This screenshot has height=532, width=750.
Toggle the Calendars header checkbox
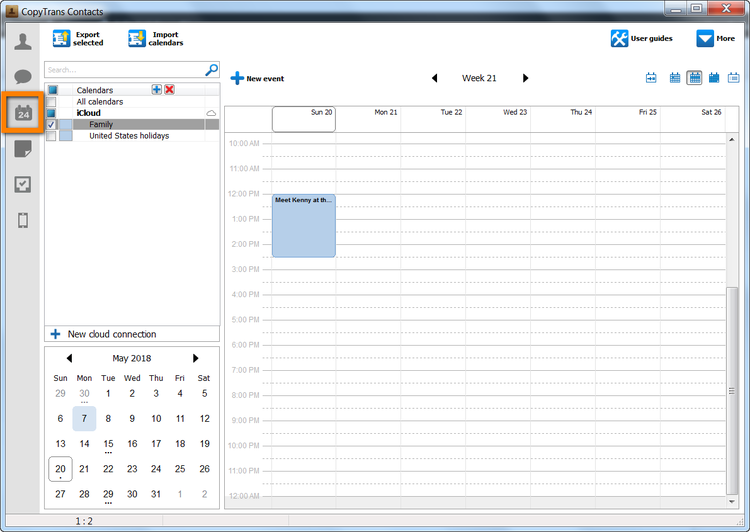(52, 90)
